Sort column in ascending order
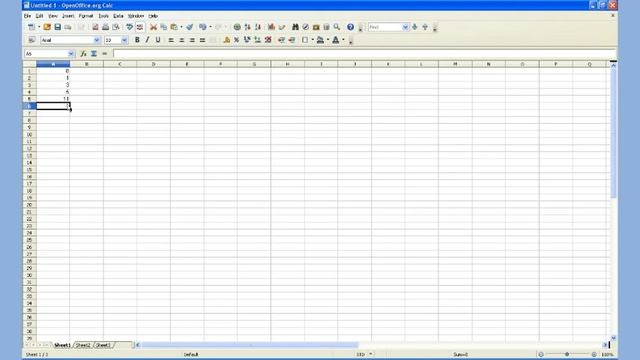Image resolution: width=640 pixels, height=360 pixels. tap(247, 27)
